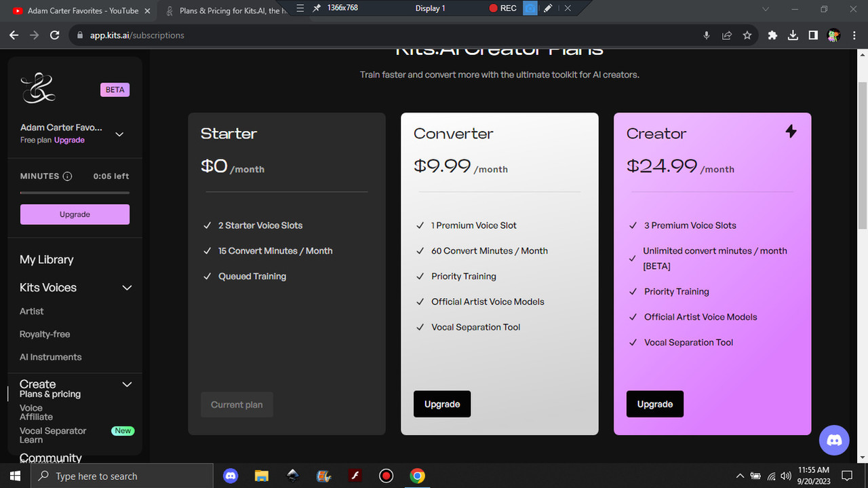Click the Upgrade link beside Free plan
The image size is (868, 488).
(x=69, y=140)
